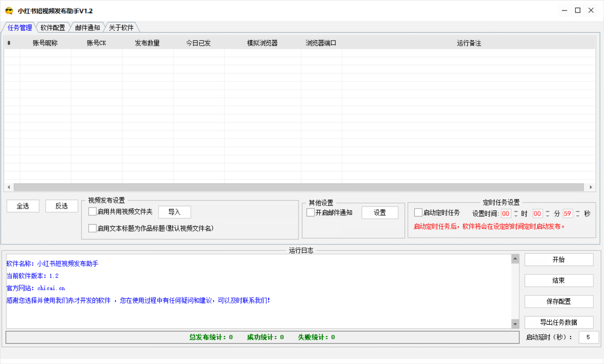This screenshot has width=604, height=364.
Task: Click the 导出任务数据 button
Action: pos(559,322)
